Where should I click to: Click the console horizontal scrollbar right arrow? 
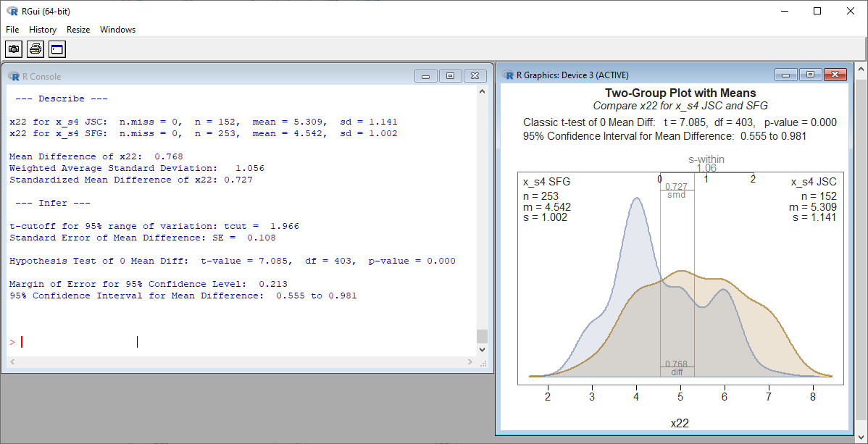tap(470, 361)
